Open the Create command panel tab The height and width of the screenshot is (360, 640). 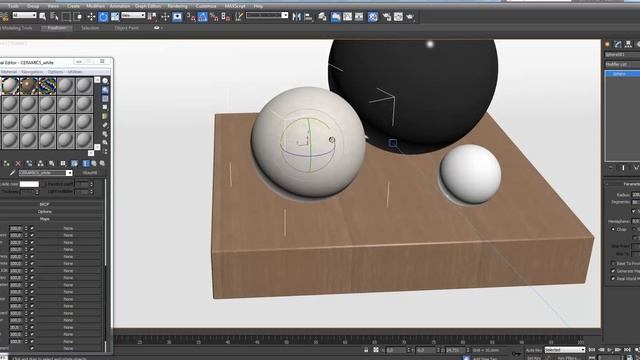point(607,44)
